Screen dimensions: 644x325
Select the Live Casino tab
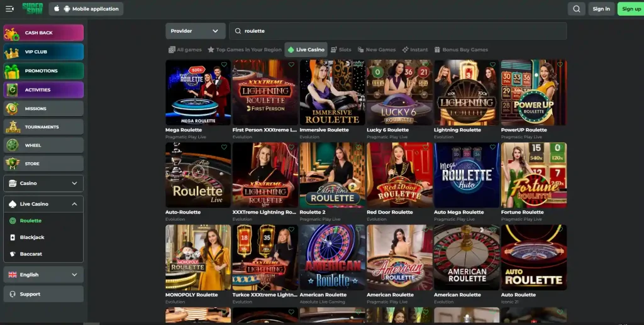306,50
